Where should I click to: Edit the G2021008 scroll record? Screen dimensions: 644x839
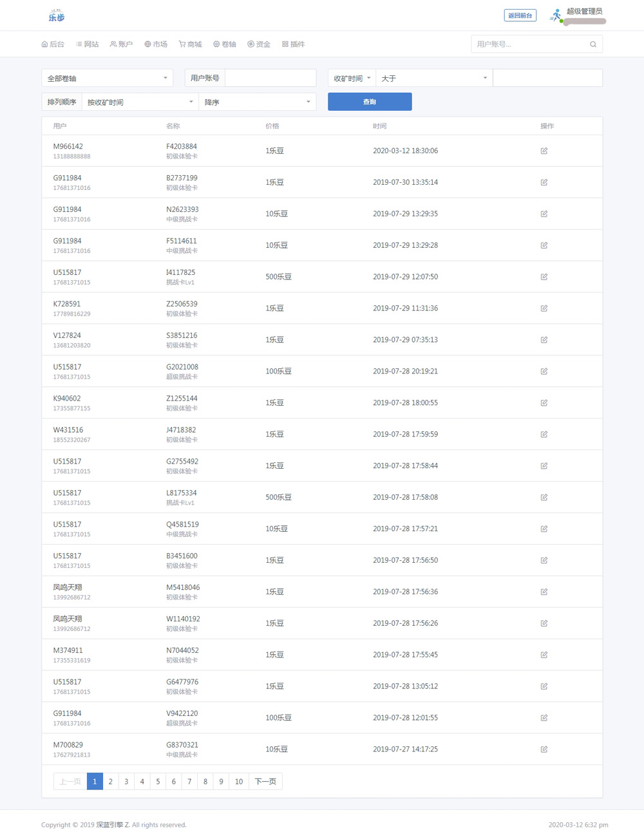pyautogui.click(x=544, y=372)
